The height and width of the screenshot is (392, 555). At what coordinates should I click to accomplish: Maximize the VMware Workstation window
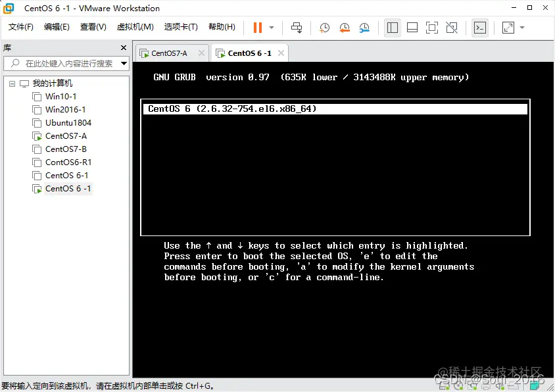pos(529,7)
